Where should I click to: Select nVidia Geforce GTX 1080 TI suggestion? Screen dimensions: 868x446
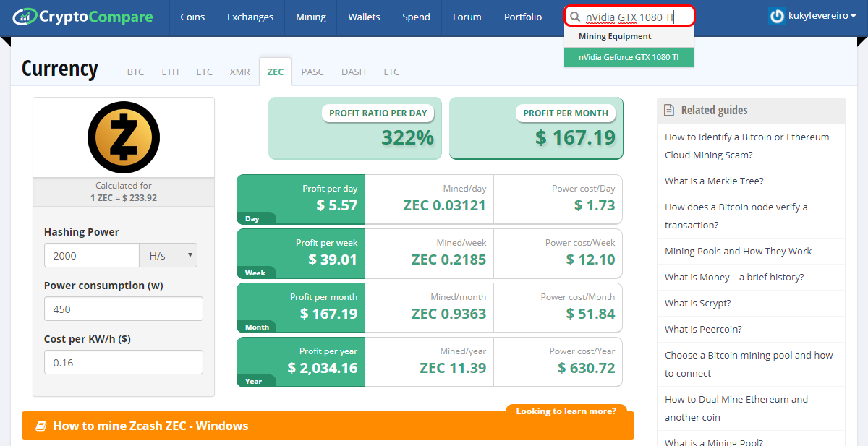pos(629,56)
